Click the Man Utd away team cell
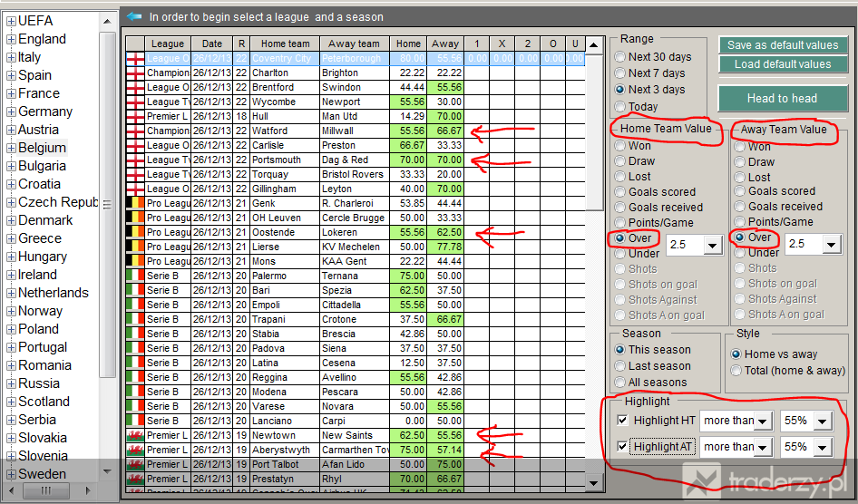 point(355,116)
